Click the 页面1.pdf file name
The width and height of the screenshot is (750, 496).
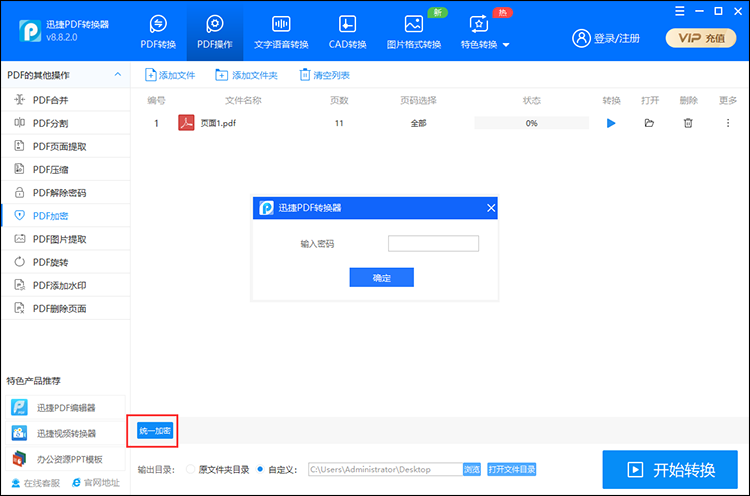coord(218,123)
